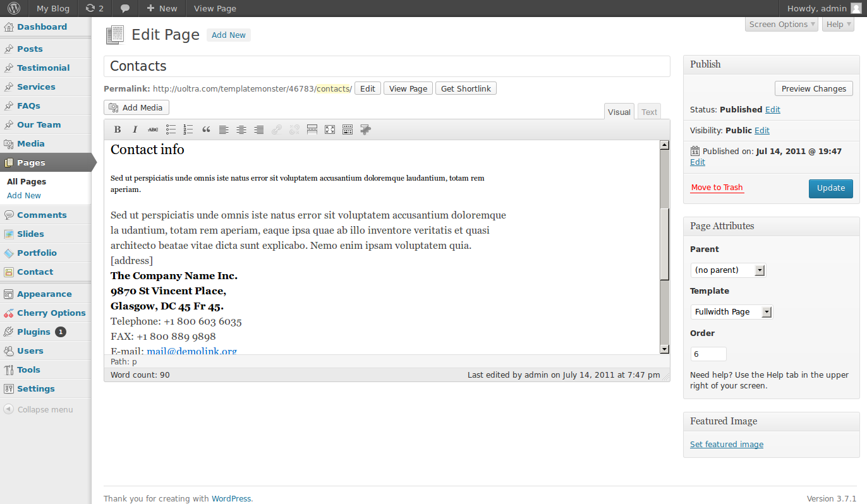Open the Testimonial menu item
The width and height of the screenshot is (867, 504).
point(44,68)
